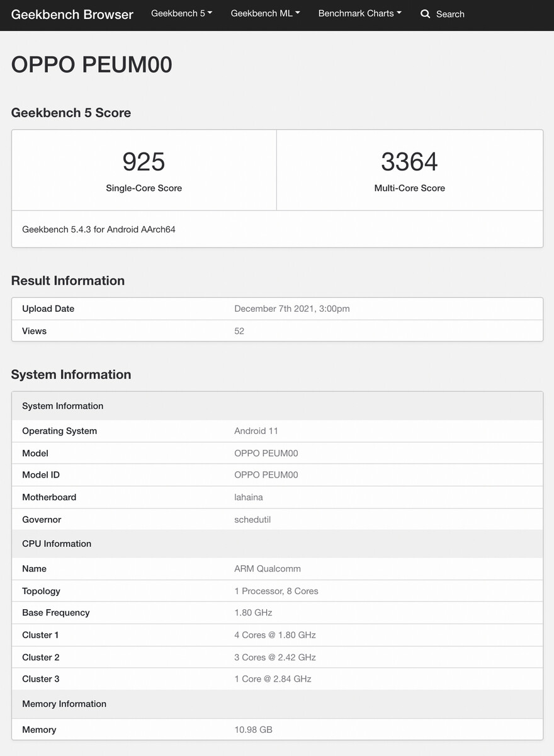The height and width of the screenshot is (756, 554).
Task: Click the Motherboard row label
Action: 49,497
